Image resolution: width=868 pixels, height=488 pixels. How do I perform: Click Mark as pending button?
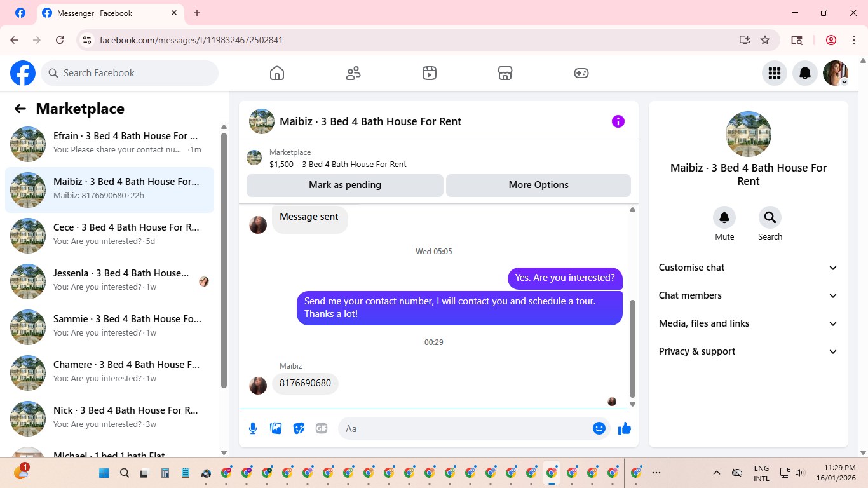[x=345, y=185]
